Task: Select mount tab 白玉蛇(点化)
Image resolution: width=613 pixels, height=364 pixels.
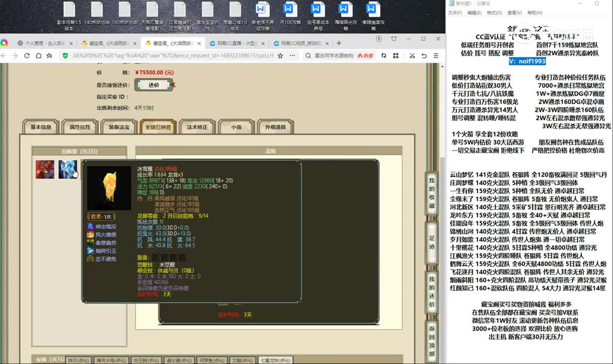Action: click(x=145, y=360)
